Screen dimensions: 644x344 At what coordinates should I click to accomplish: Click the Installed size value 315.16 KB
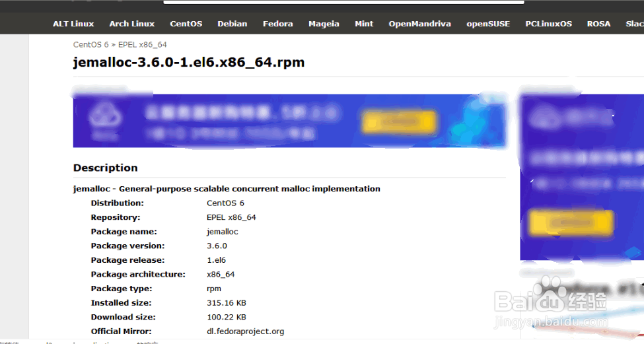[227, 303]
